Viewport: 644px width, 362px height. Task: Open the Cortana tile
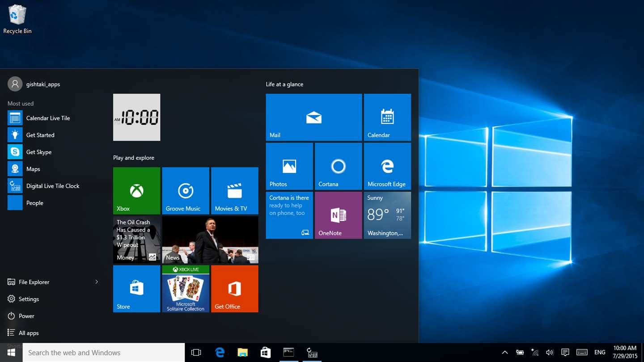pyautogui.click(x=338, y=166)
